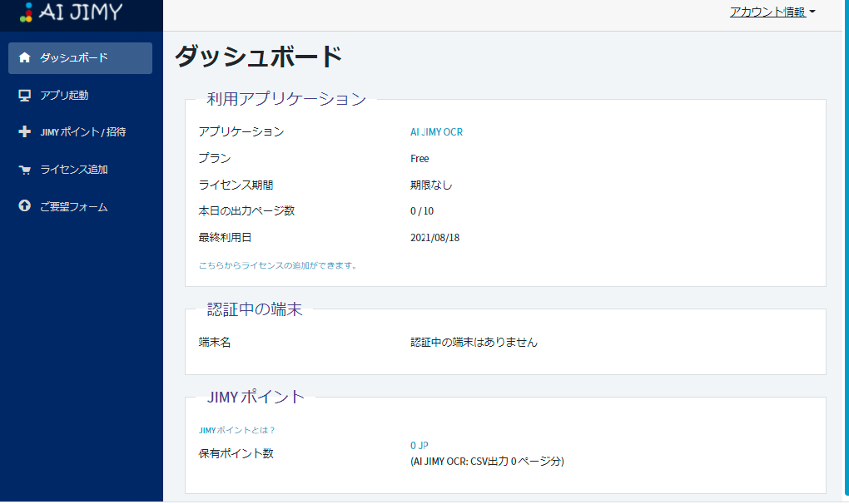This screenshot has height=504, width=849.
Task: Open the ダッシュボード sidebar menu item
Action: pyautogui.click(x=80, y=58)
